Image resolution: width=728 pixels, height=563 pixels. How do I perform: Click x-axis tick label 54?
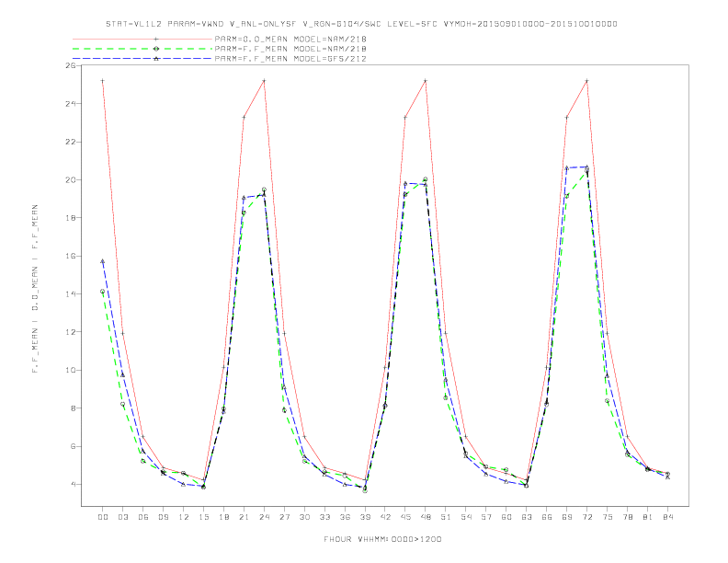(x=466, y=517)
